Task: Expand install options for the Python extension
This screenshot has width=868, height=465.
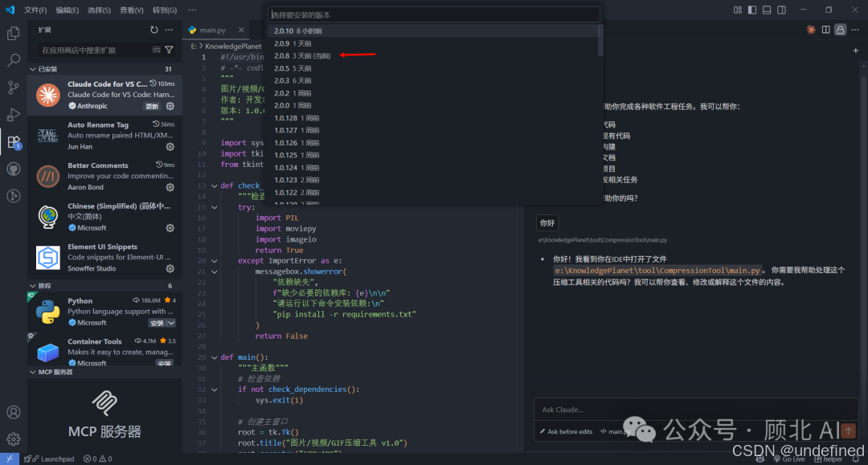Action: click(171, 322)
